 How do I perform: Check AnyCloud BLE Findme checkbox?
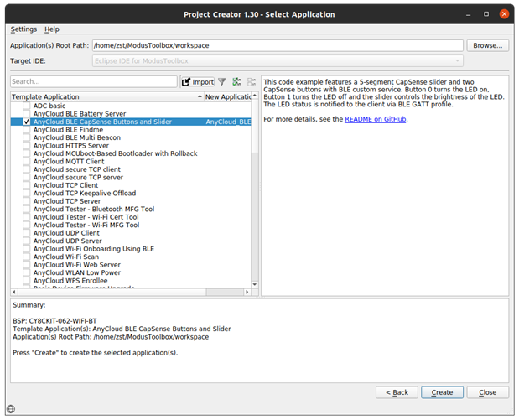tap(27, 130)
